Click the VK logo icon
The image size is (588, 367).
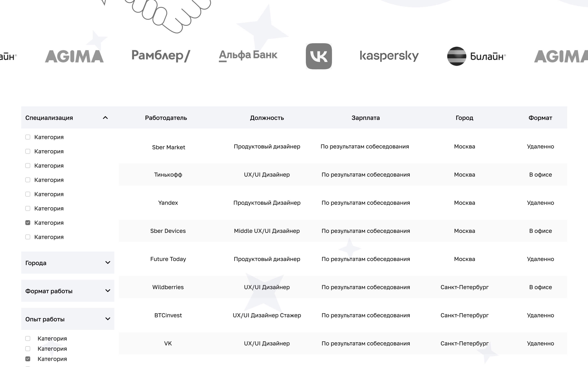click(318, 56)
